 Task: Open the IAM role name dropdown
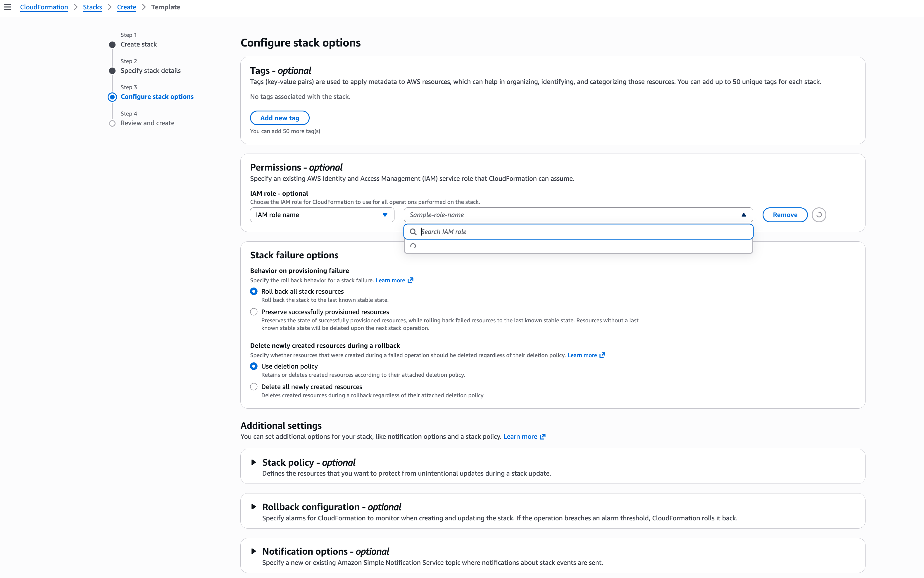(321, 214)
